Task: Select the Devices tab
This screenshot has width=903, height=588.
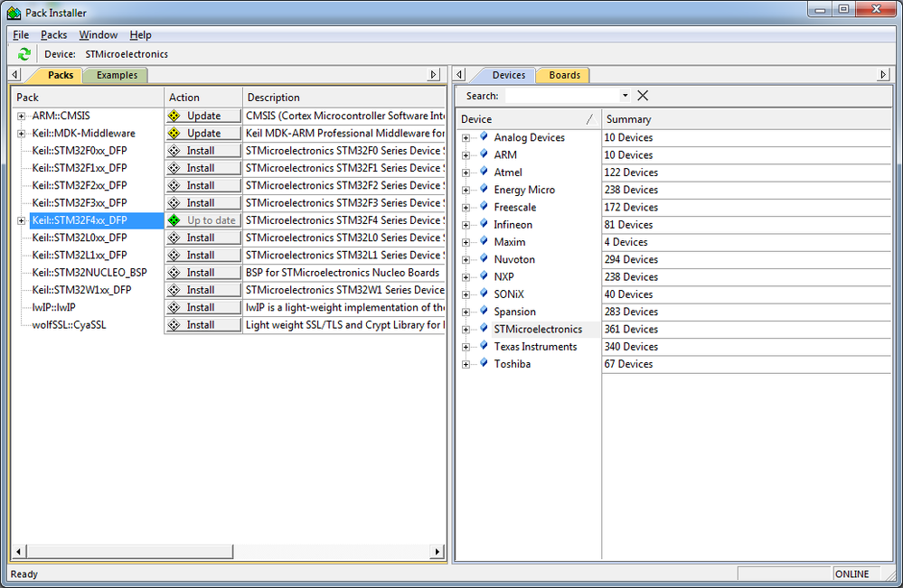Action: pos(508,75)
